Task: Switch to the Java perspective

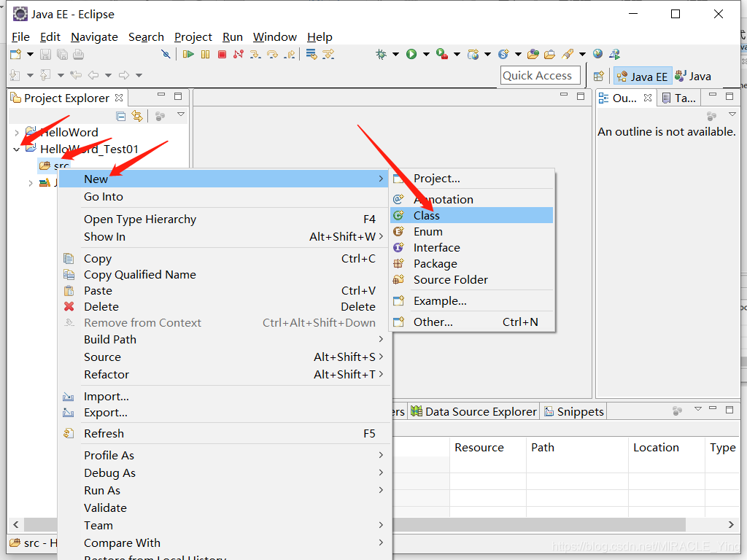Action: click(693, 77)
